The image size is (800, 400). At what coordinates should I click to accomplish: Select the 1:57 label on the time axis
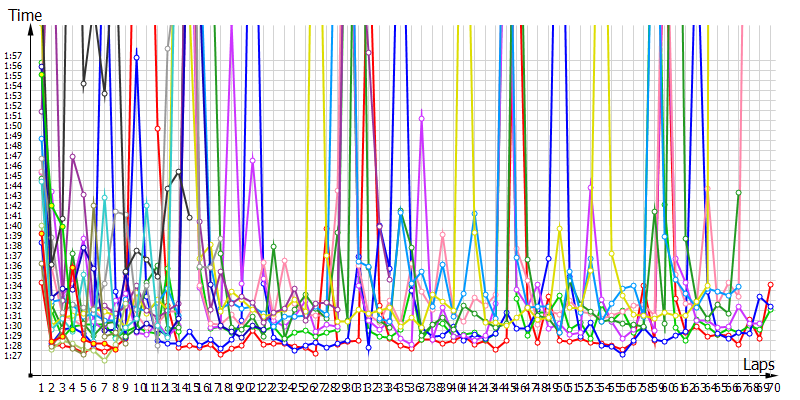click(x=13, y=55)
